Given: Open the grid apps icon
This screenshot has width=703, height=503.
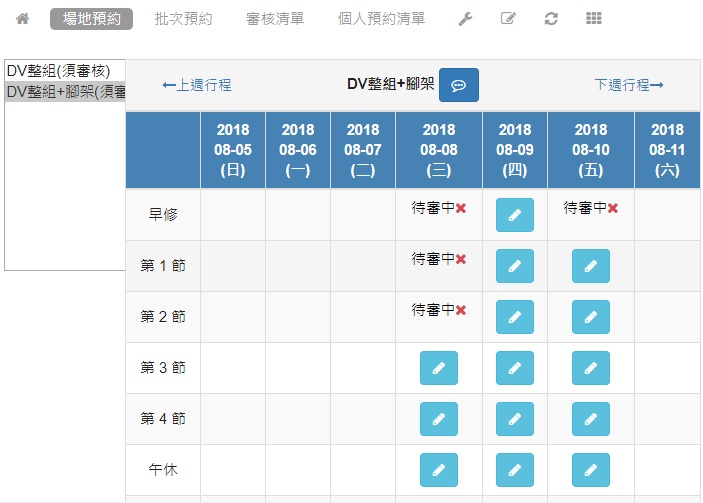Looking at the screenshot, I should coord(594,18).
